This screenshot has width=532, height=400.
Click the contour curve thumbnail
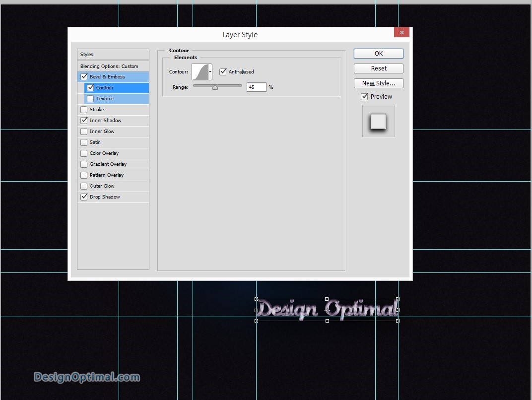coord(200,72)
